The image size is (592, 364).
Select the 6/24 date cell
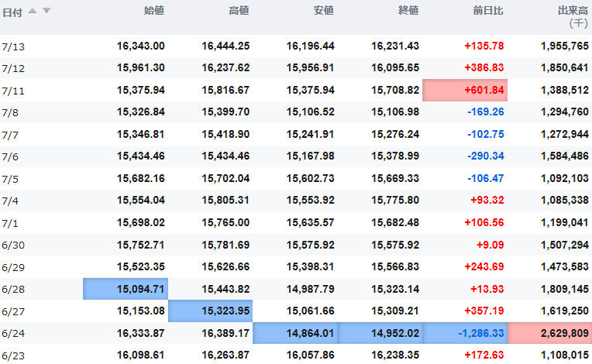(13, 334)
